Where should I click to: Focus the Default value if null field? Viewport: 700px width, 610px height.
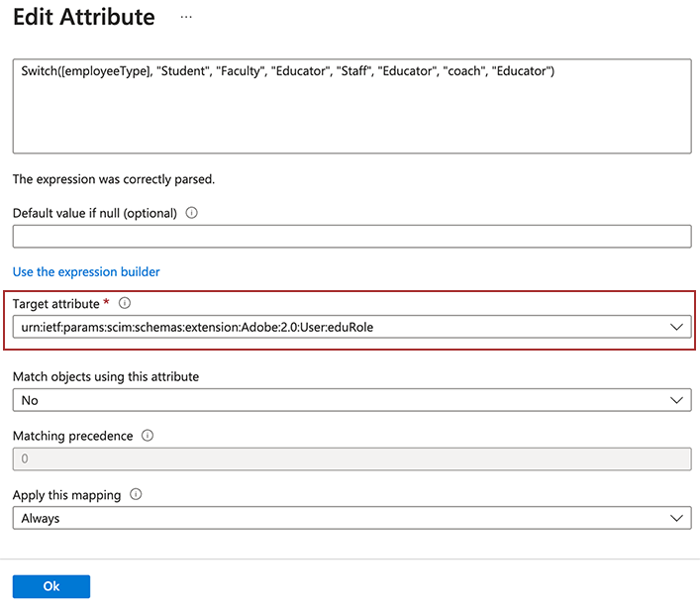click(x=351, y=236)
